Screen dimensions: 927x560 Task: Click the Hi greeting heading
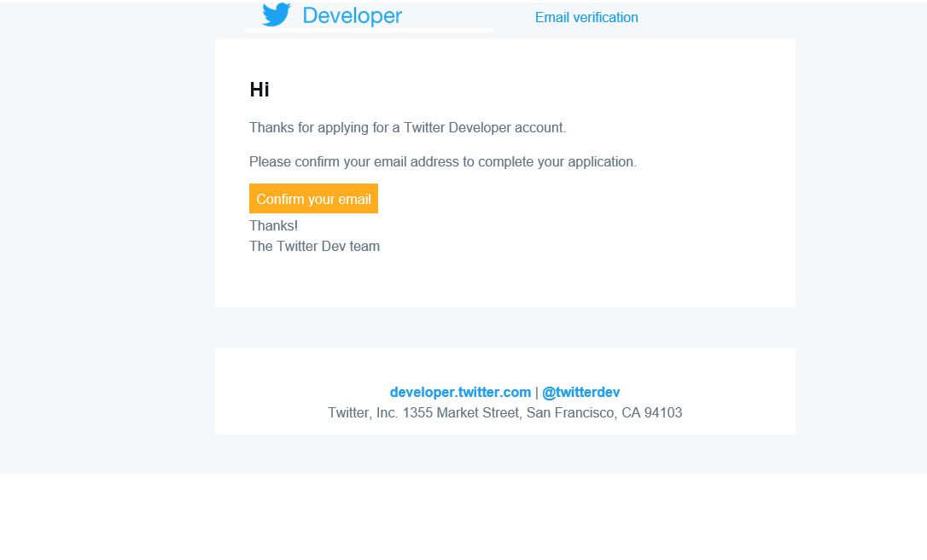259,90
